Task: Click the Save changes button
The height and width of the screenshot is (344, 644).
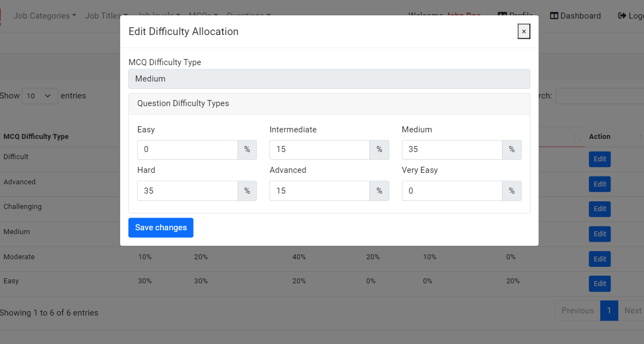Action: pos(161,228)
